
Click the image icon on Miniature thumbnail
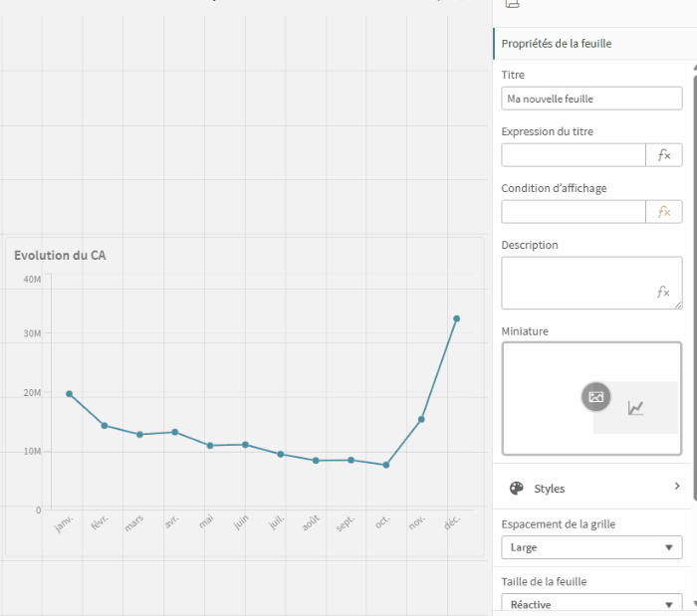595,397
